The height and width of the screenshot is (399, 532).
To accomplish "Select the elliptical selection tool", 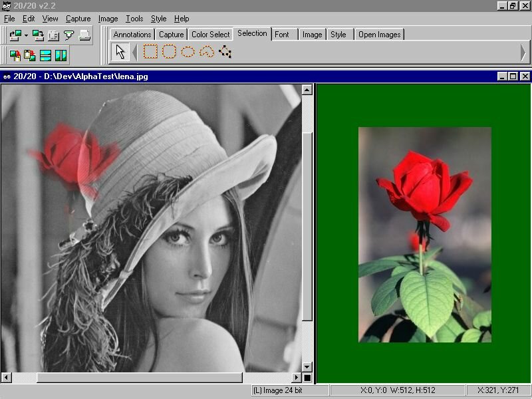I will tap(187, 51).
